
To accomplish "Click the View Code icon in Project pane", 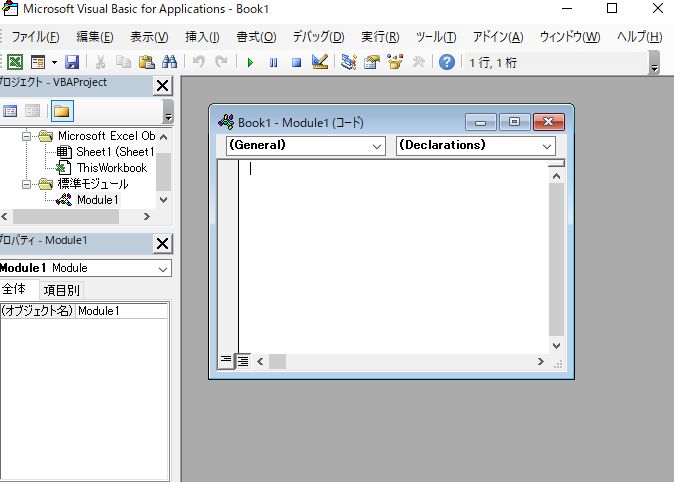I will tap(10, 111).
